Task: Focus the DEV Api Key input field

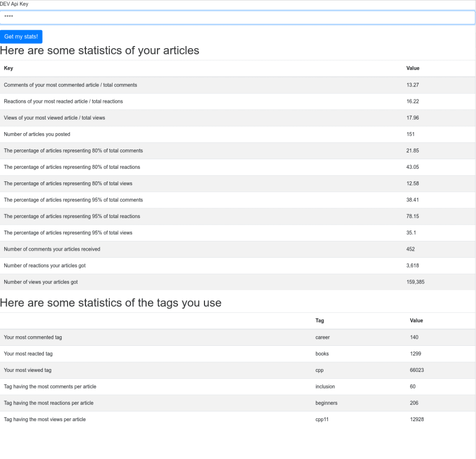Action: coord(237,17)
